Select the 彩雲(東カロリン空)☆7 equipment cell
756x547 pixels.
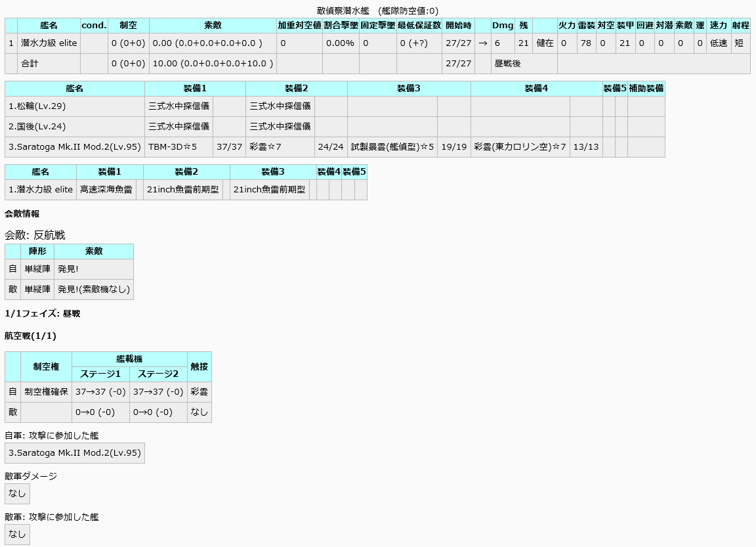click(520, 147)
